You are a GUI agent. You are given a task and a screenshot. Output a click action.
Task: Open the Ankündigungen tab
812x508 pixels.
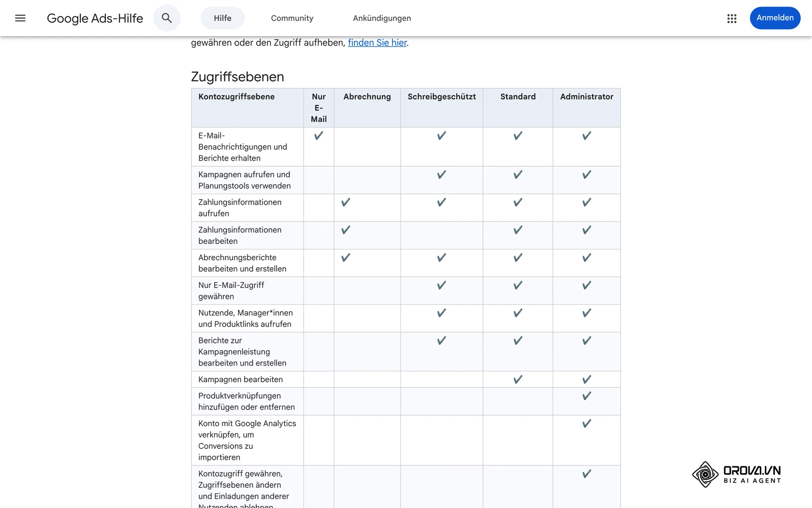point(382,18)
